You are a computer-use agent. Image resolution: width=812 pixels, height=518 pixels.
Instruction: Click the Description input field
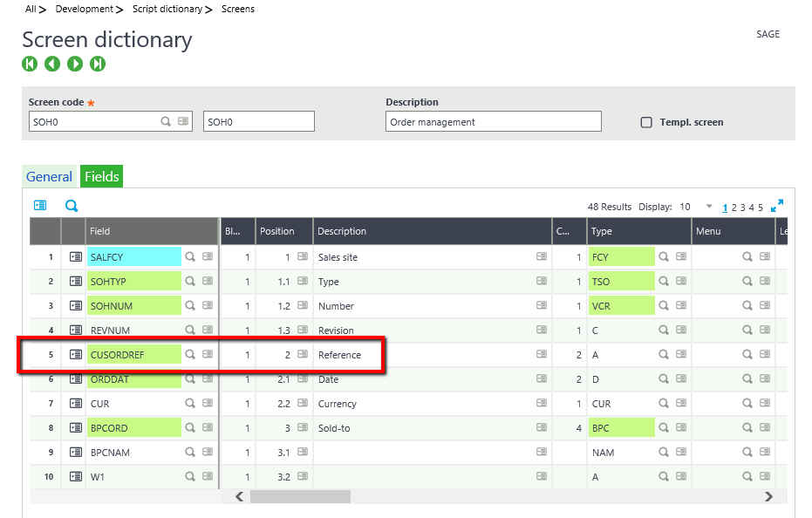click(x=493, y=122)
